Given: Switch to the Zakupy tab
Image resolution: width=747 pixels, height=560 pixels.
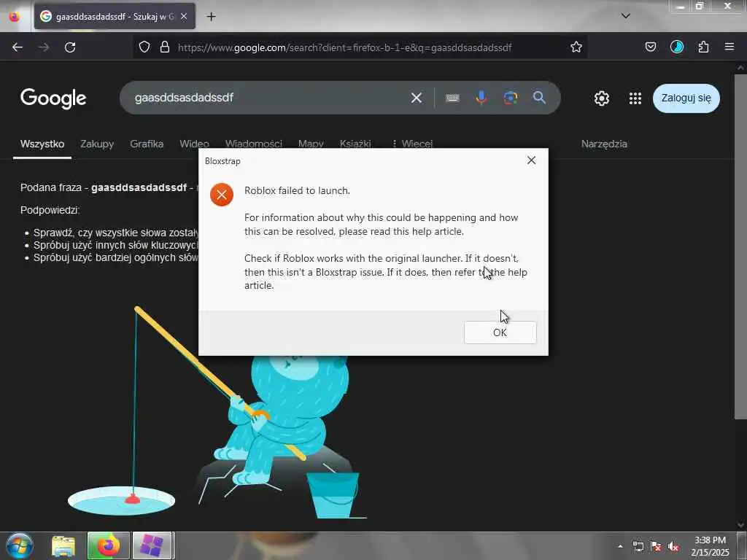Looking at the screenshot, I should click(x=97, y=144).
